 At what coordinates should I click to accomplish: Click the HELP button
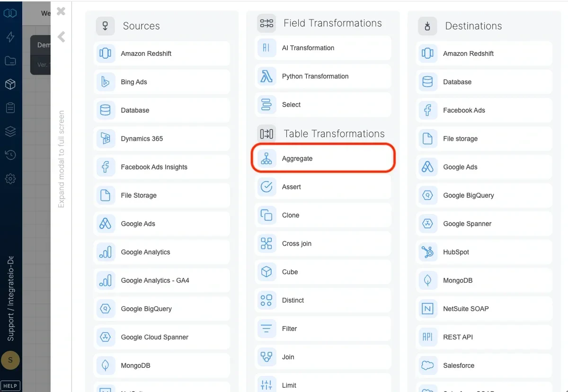10,385
